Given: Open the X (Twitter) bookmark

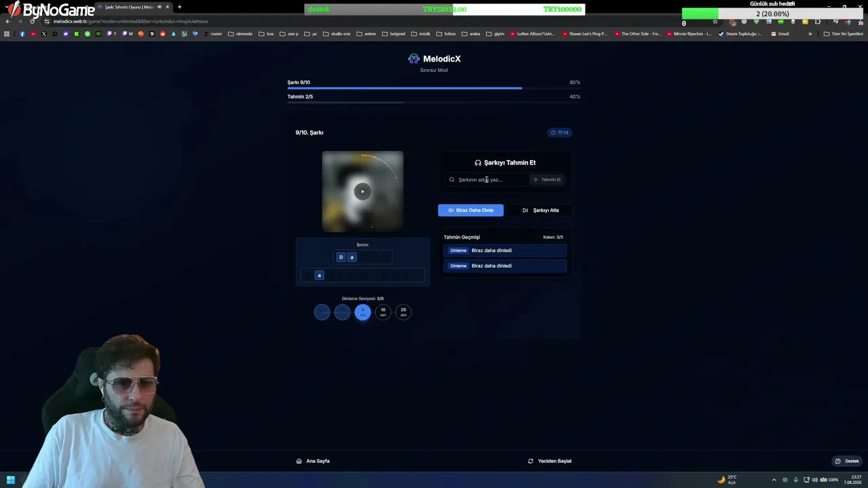Looking at the screenshot, I should click(44, 34).
